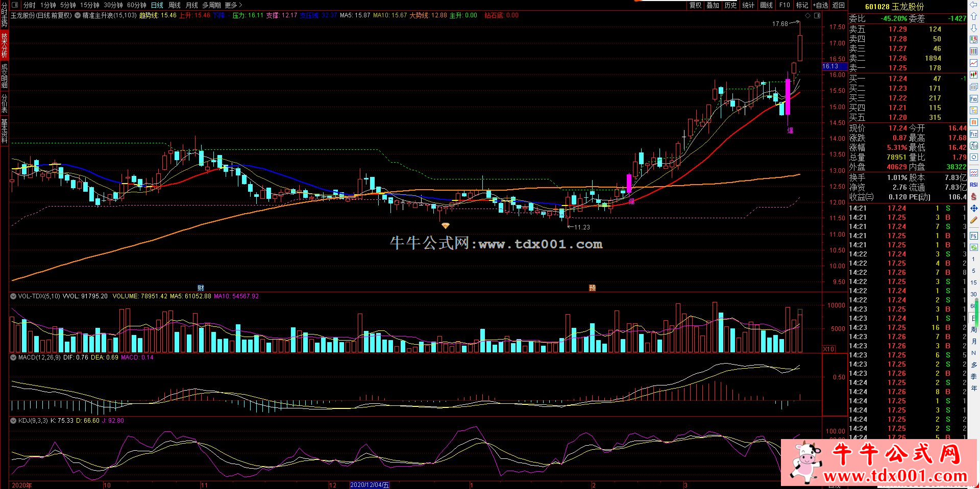Click the 返回 return button
The image size is (980, 489).
coord(839,5)
